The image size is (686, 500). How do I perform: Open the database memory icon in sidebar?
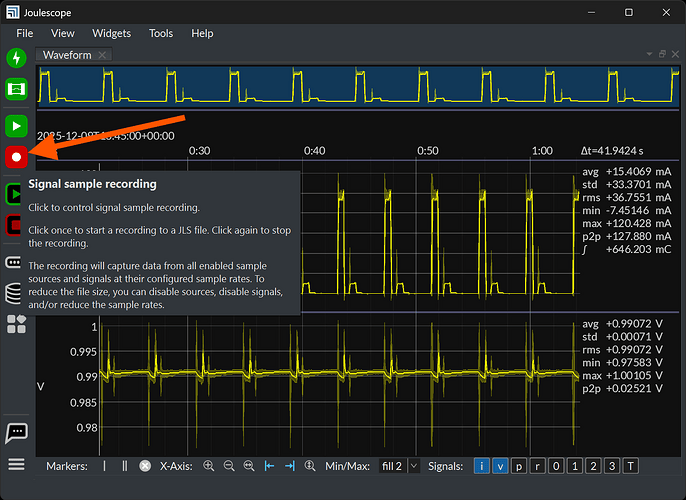pyautogui.click(x=16, y=293)
